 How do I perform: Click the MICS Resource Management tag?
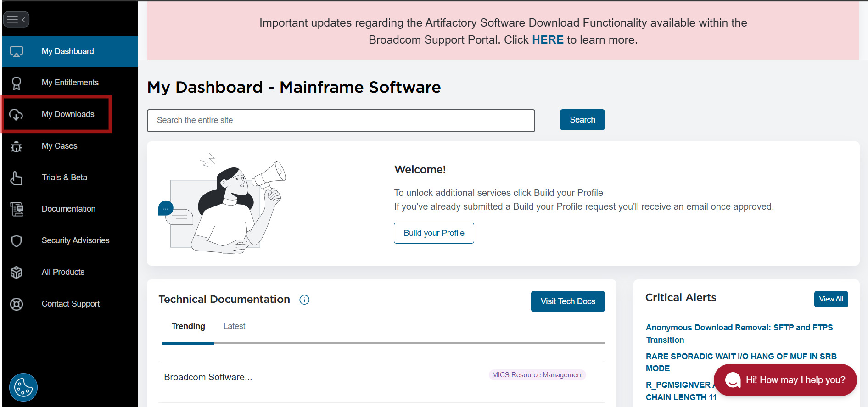pos(538,375)
